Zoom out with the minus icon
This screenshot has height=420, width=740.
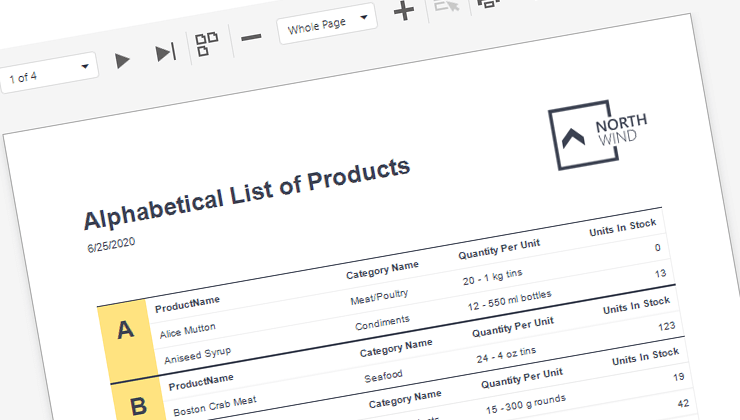point(251,37)
